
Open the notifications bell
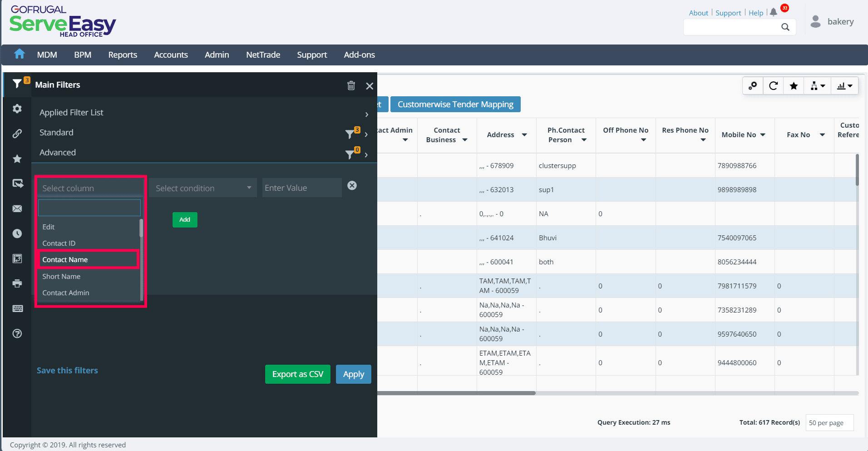tap(774, 12)
